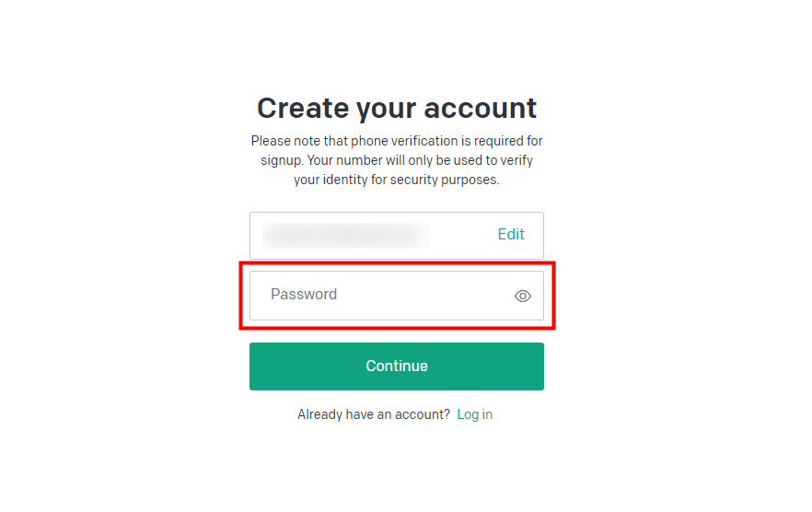Click the blurred email address field
Viewport: 812px width, 512px height.
[397, 235]
